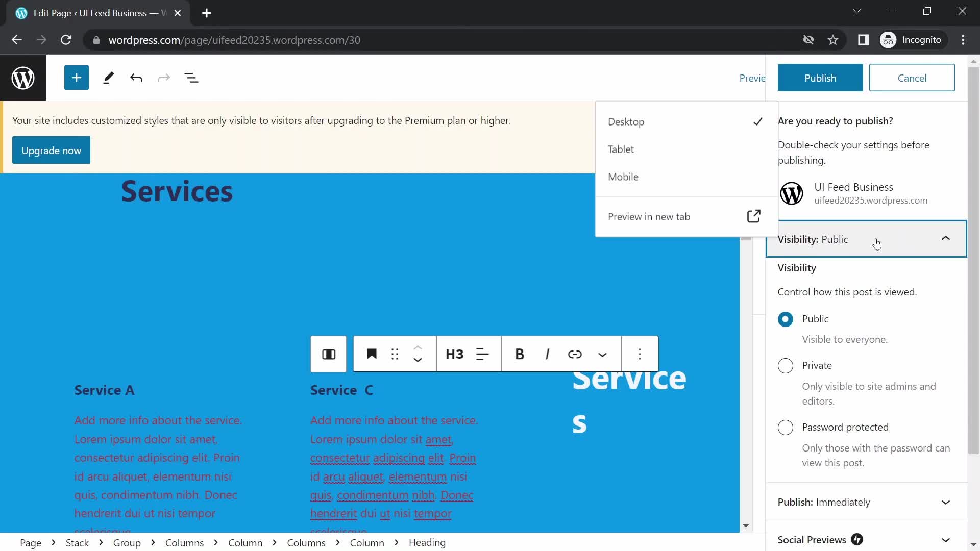Screen dimensions: 980x551
Task: Click the block alignment icon
Action: 482,355
